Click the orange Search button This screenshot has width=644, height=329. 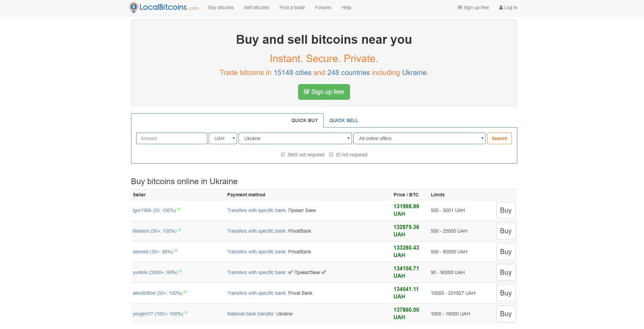coord(499,138)
